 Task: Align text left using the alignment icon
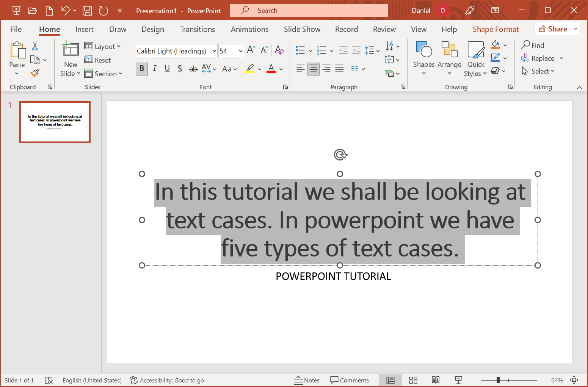pyautogui.click(x=300, y=69)
